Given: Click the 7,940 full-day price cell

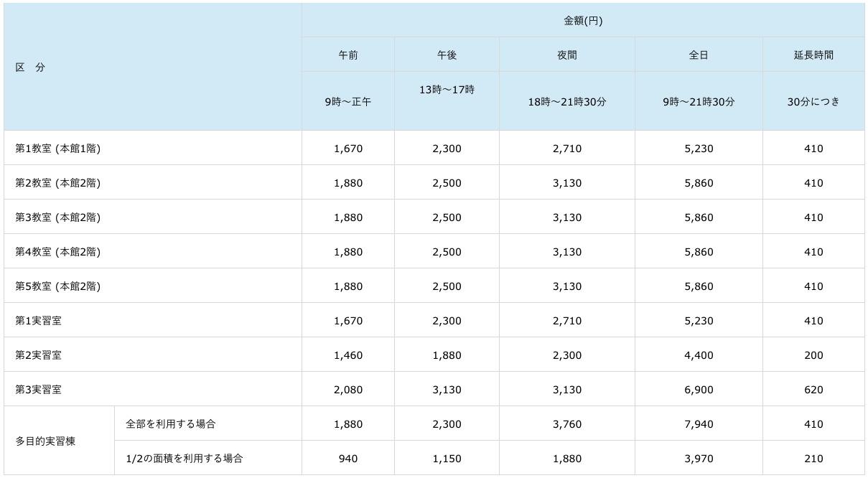Looking at the screenshot, I should (x=699, y=424).
